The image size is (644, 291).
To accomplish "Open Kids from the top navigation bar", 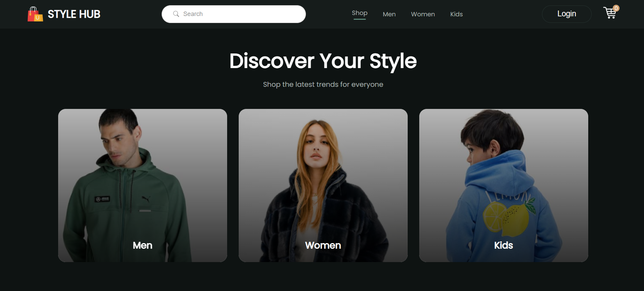I will (x=456, y=14).
